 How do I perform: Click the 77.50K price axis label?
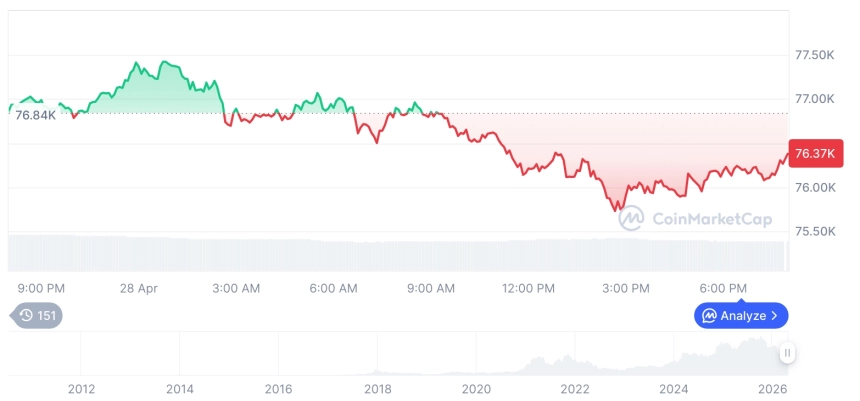point(814,54)
